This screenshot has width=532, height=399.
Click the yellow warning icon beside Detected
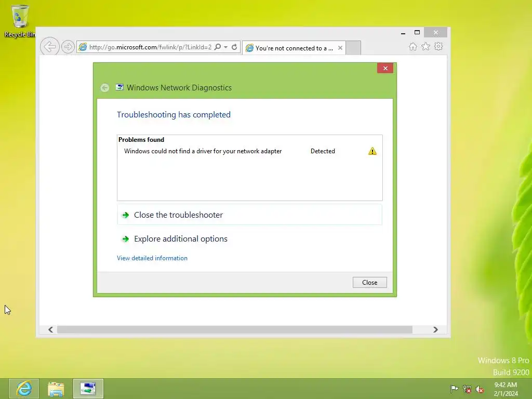372,151
